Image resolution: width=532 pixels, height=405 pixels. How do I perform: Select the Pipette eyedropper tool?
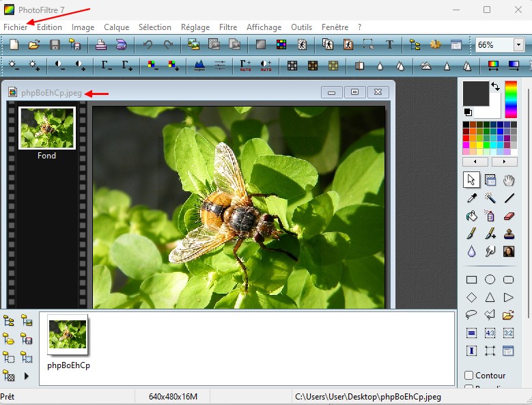[x=472, y=198]
